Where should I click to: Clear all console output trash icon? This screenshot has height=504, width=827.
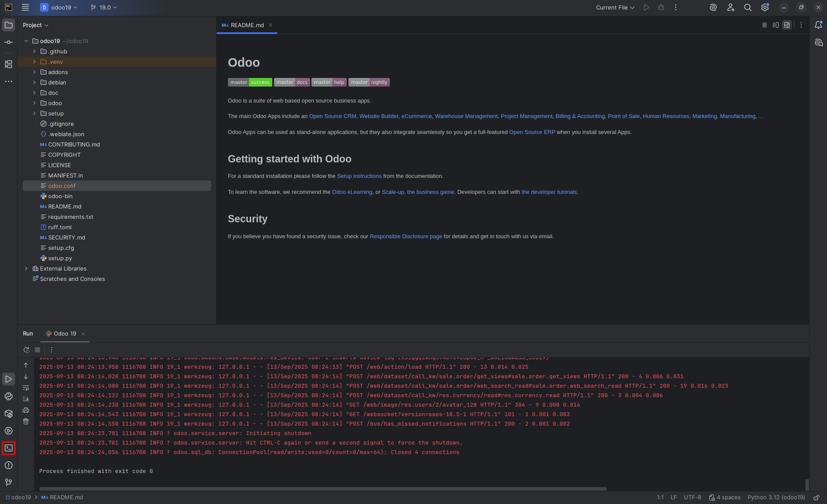pos(26,421)
